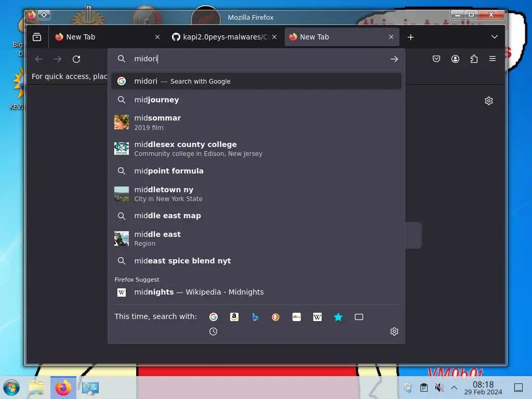Screen dimensions: 532x399
Task: Open search settings gear in dropdown
Action: [x=394, y=331]
